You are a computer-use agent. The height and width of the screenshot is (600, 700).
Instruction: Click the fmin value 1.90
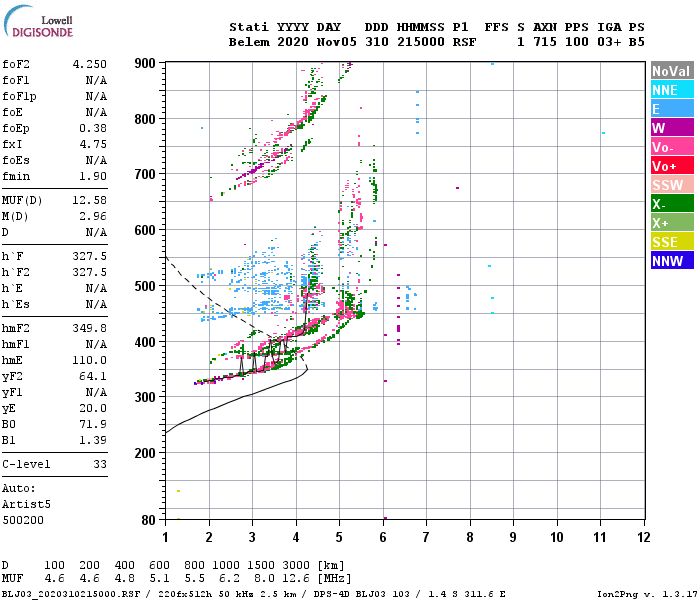[x=93, y=176]
